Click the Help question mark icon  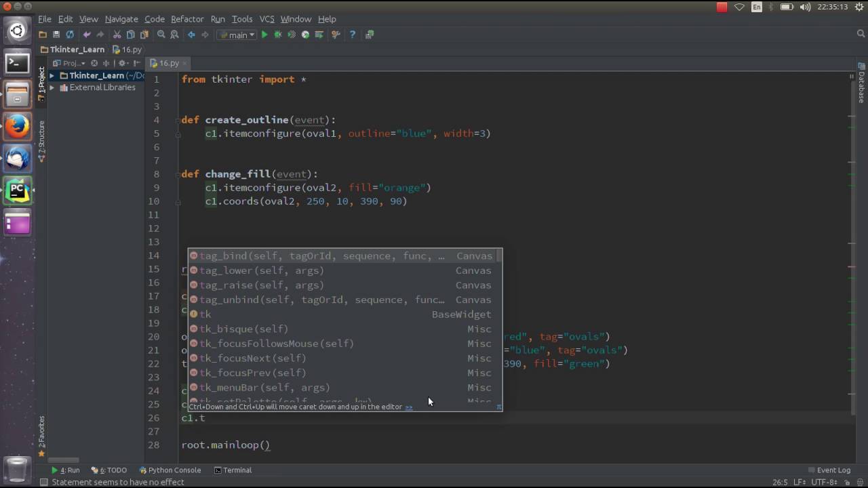[x=353, y=35]
